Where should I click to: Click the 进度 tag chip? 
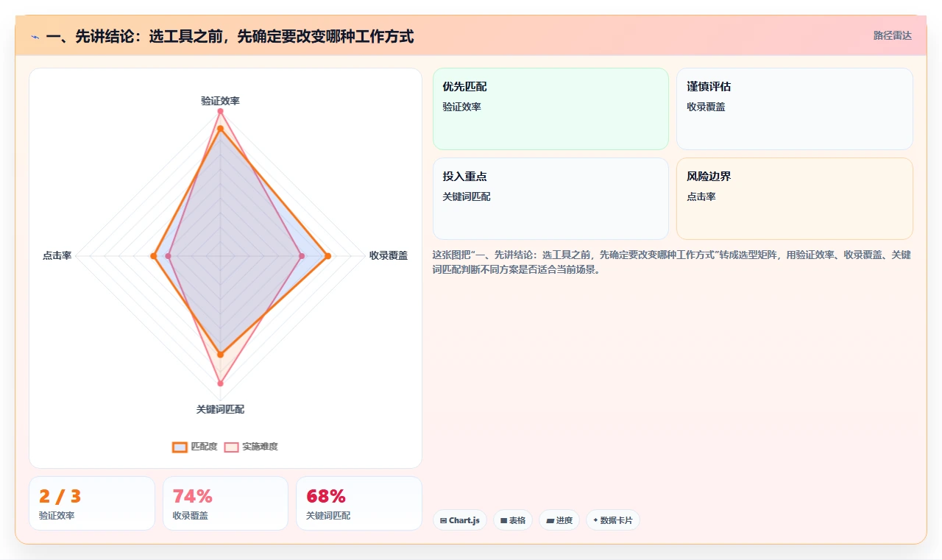click(x=559, y=520)
